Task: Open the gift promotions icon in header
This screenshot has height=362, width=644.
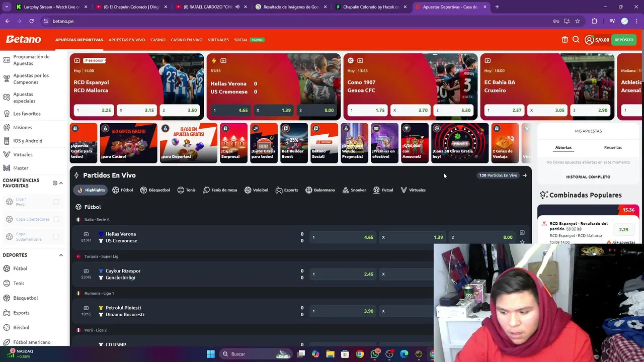Action: pyautogui.click(x=565, y=40)
